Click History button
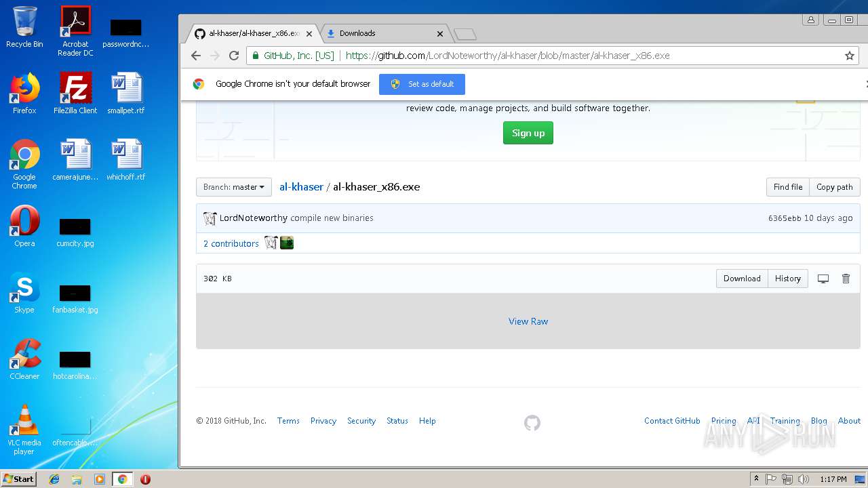The image size is (868, 488). point(788,279)
